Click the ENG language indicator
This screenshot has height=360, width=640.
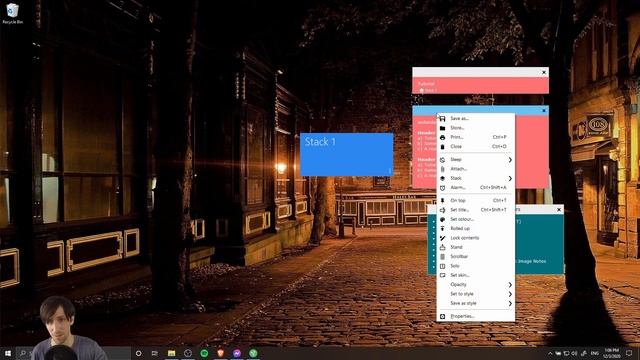tap(595, 353)
